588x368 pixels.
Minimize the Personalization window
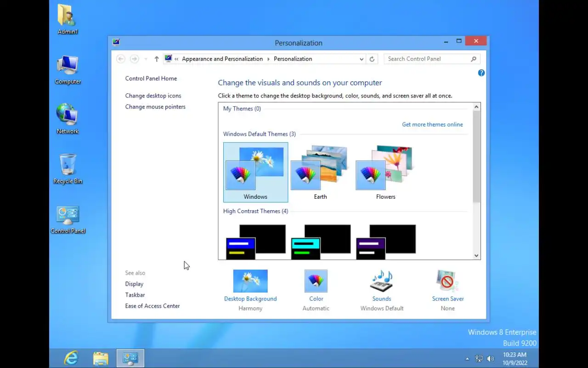click(446, 41)
